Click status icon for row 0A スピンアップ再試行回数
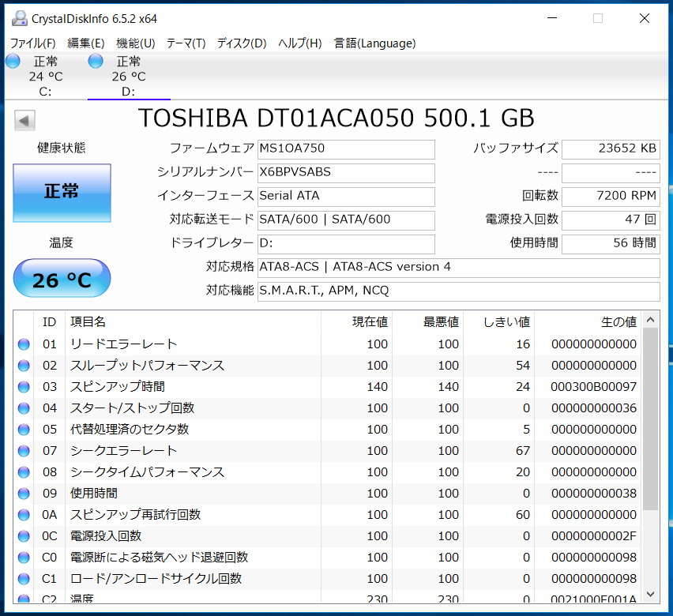 click(24, 515)
